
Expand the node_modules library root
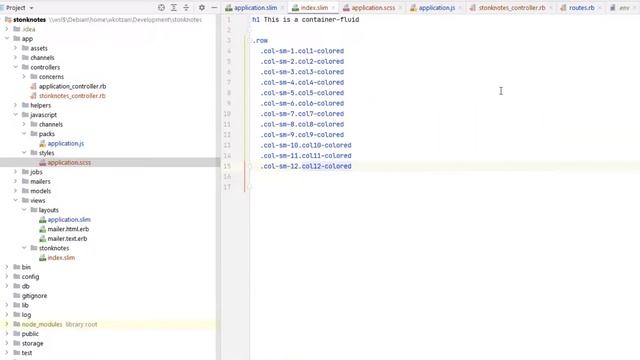7,324
